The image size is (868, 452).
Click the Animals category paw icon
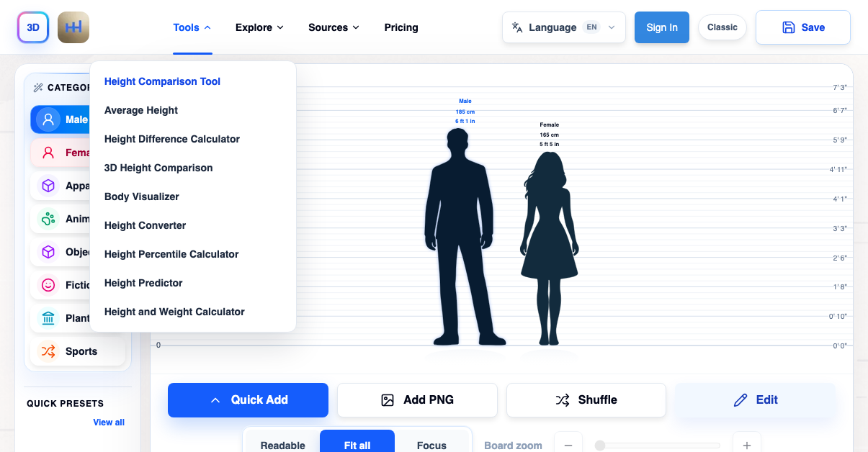[x=48, y=219]
